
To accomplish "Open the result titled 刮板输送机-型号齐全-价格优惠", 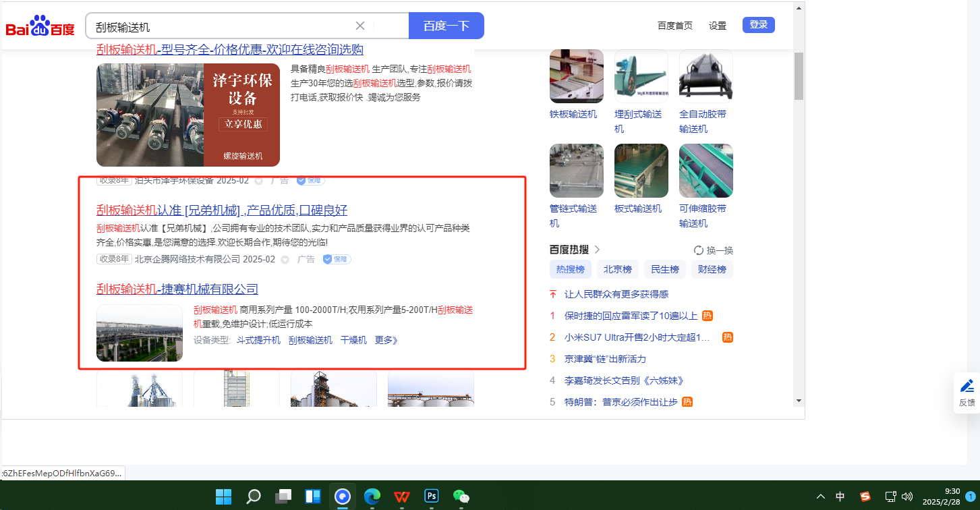I will 230,49.
